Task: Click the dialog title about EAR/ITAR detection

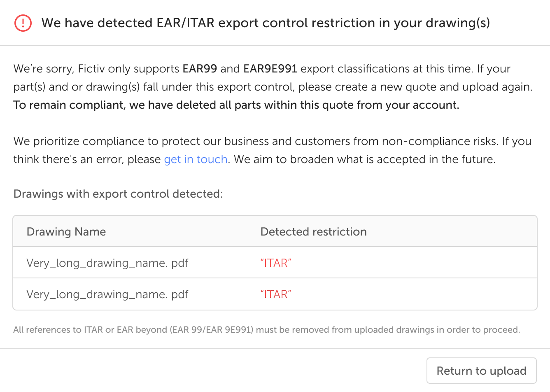Action: click(266, 23)
